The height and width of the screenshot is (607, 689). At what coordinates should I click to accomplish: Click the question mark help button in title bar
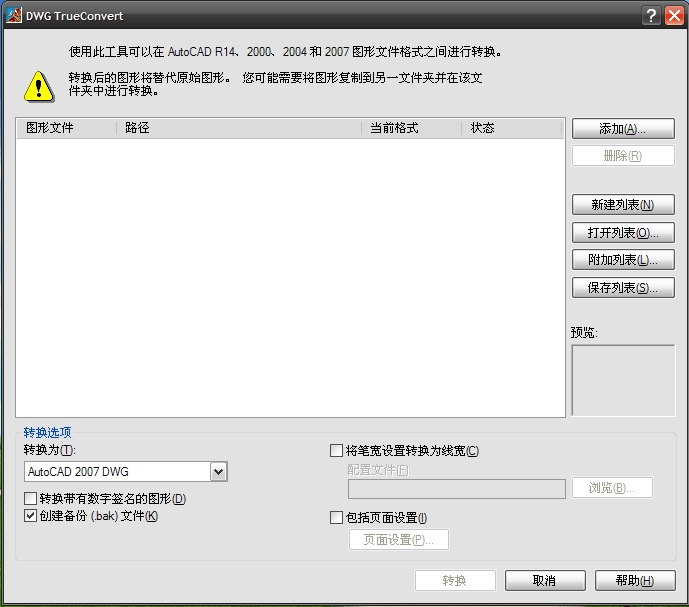[651, 16]
